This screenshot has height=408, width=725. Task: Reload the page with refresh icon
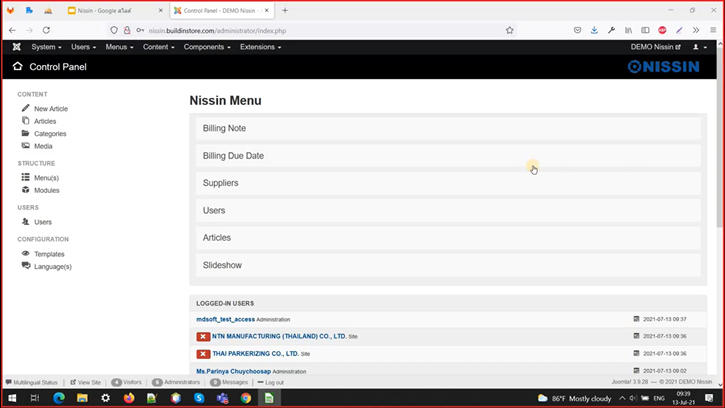point(46,31)
